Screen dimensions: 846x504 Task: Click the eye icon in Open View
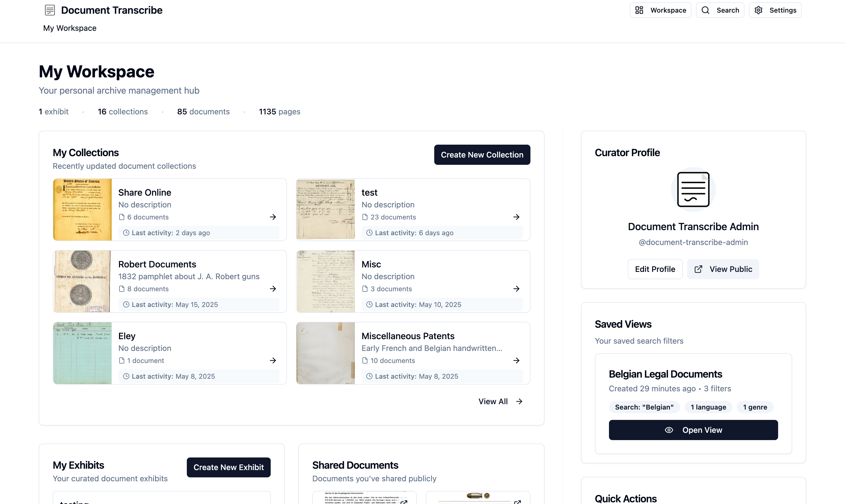[669, 430]
